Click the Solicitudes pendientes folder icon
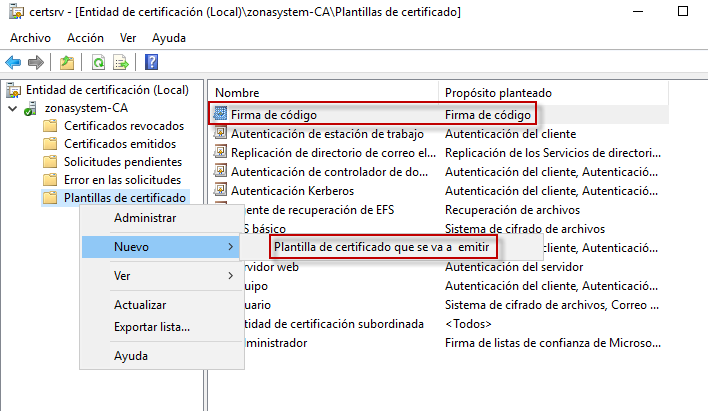The width and height of the screenshot is (708, 411). point(50,162)
